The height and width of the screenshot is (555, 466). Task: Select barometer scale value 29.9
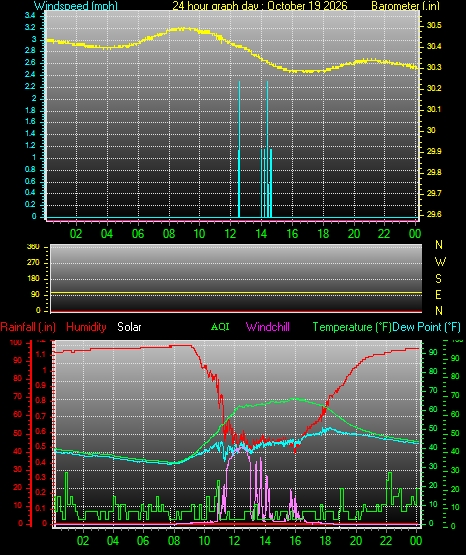click(x=434, y=151)
